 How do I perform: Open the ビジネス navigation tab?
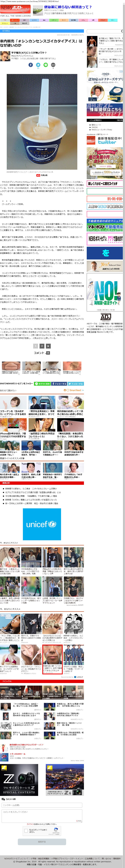(x=34, y=20)
